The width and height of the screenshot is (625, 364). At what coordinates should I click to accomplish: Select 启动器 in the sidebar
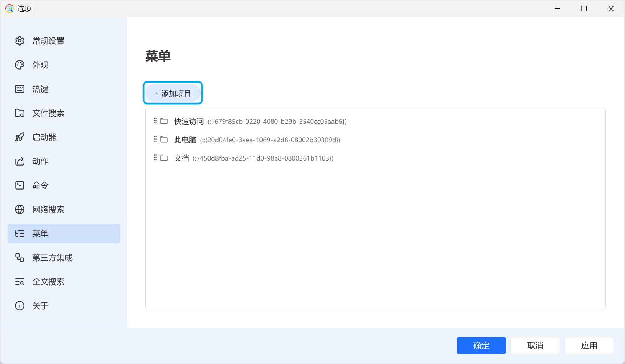tap(64, 137)
